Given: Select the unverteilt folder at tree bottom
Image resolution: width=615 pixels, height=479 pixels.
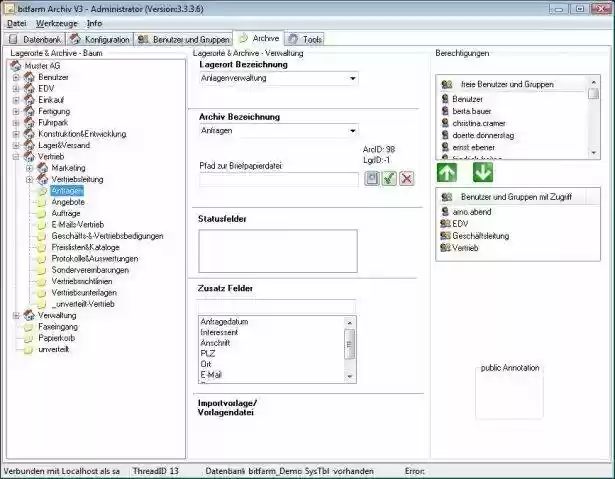Looking at the screenshot, I should tap(53, 350).
